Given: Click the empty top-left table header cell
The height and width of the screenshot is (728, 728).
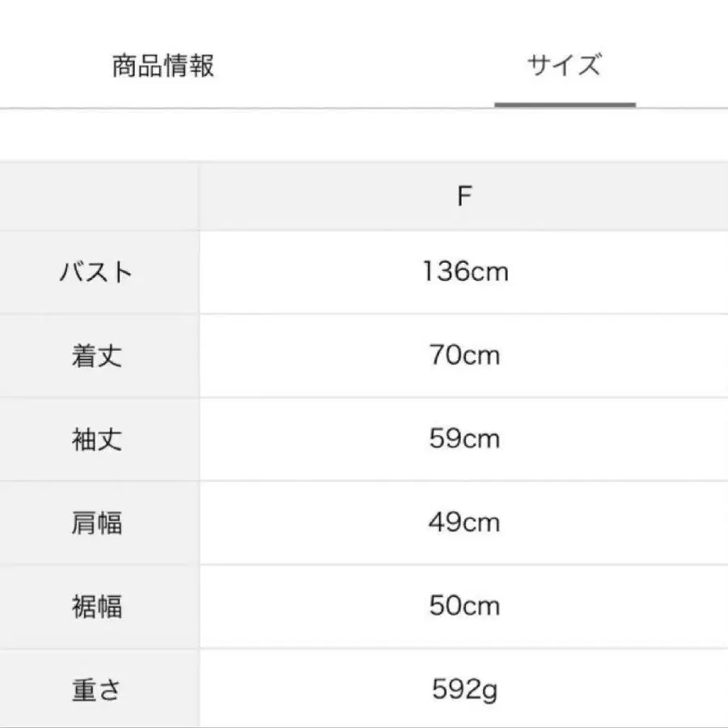Looking at the screenshot, I should click(99, 197).
